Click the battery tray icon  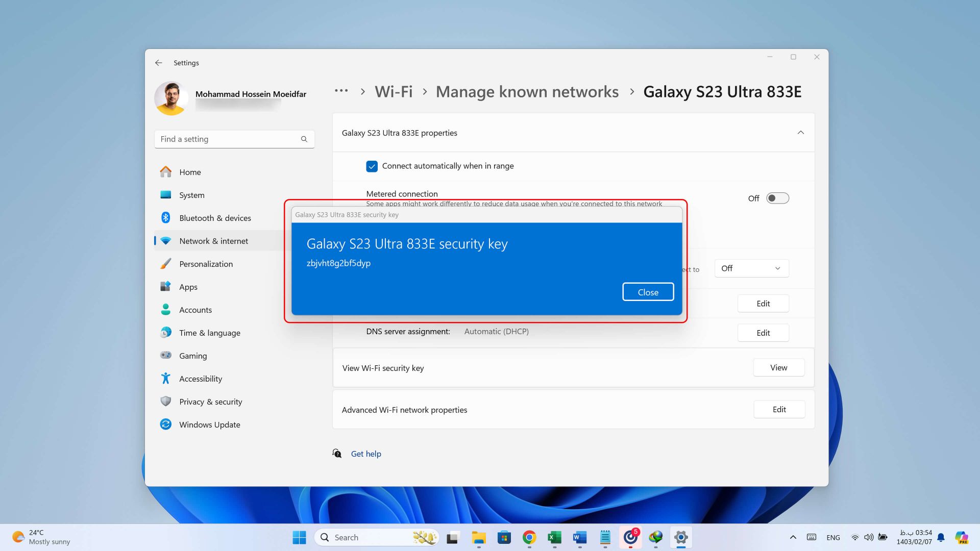(x=883, y=537)
